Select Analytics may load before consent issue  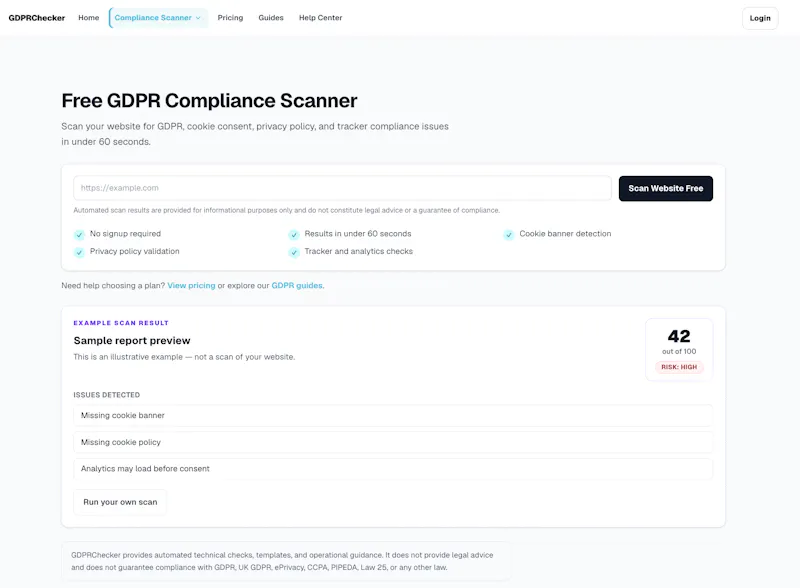[393, 469]
